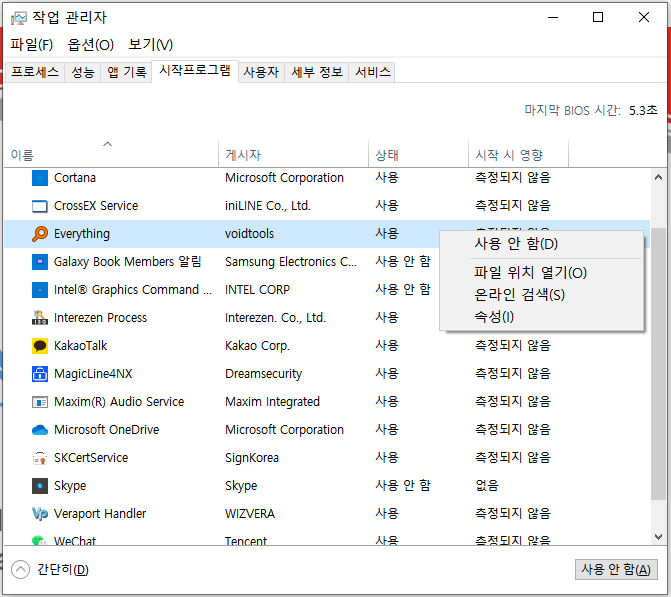Click the Skype icon
This screenshot has height=597, width=671.
click(40, 486)
